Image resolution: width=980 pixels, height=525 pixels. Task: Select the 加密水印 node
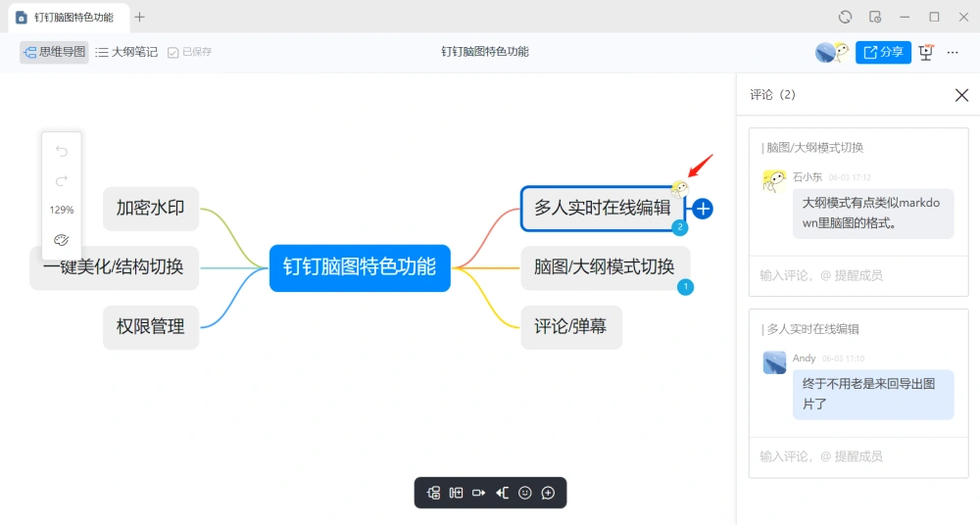151,208
